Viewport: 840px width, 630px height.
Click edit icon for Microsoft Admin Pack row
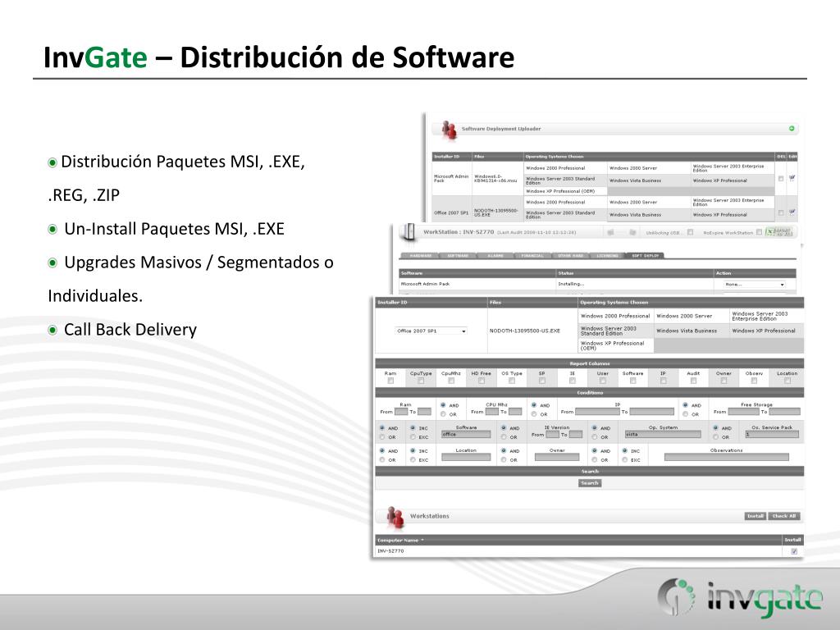pyautogui.click(x=792, y=178)
